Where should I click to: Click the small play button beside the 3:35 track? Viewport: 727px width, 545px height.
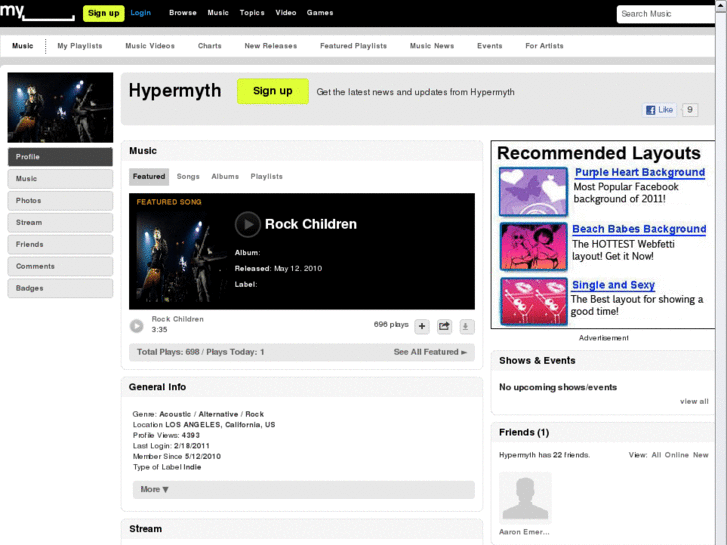[136, 326]
